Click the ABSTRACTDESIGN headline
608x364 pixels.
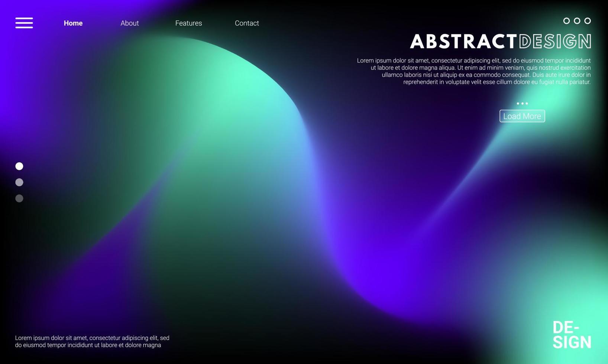click(x=501, y=41)
